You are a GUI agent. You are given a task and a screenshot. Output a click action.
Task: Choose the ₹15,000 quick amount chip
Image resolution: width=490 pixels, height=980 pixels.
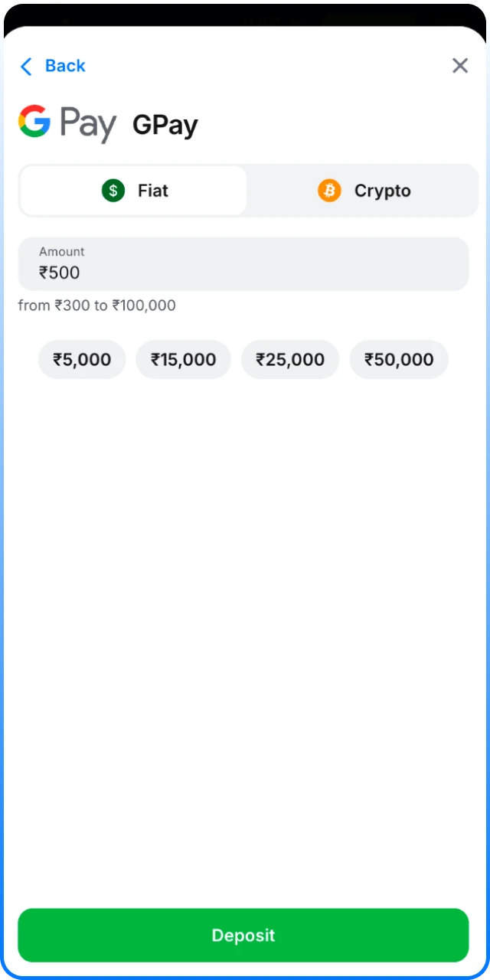click(183, 359)
